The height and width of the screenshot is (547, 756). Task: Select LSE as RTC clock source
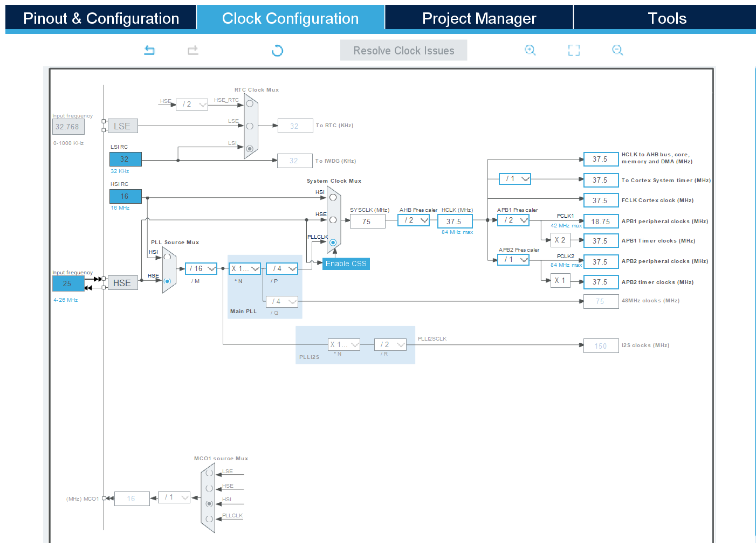[249, 126]
